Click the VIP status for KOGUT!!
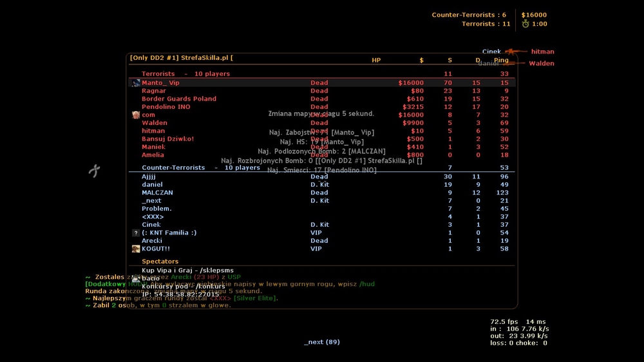This screenshot has height=362, width=644. (x=316, y=249)
